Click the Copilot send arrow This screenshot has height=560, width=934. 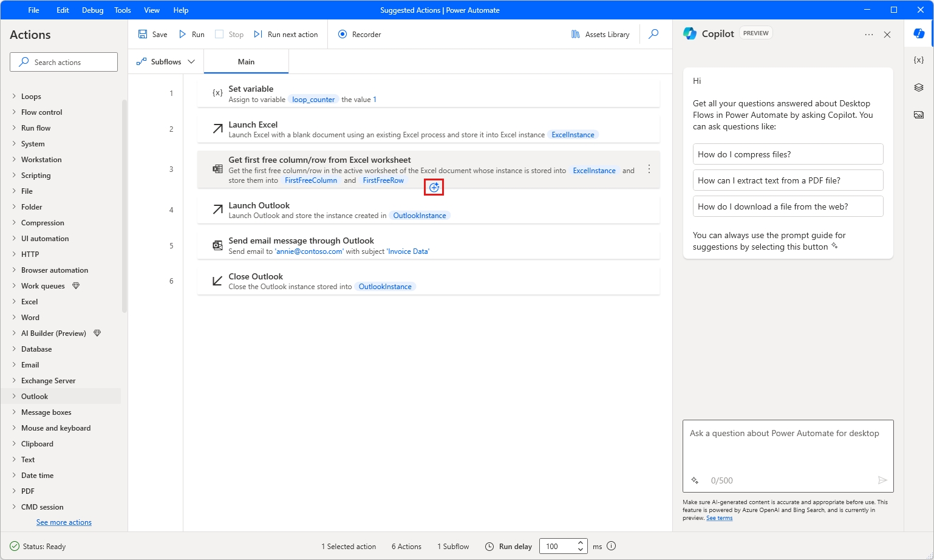882,480
